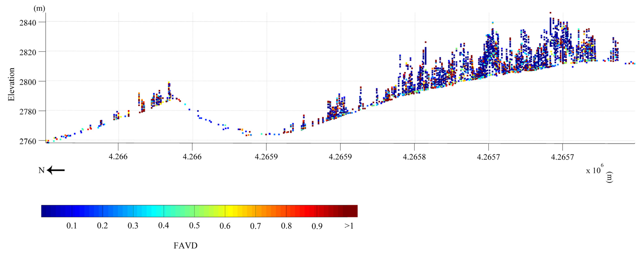Click the 2840 y-axis tick label

pyautogui.click(x=28, y=23)
